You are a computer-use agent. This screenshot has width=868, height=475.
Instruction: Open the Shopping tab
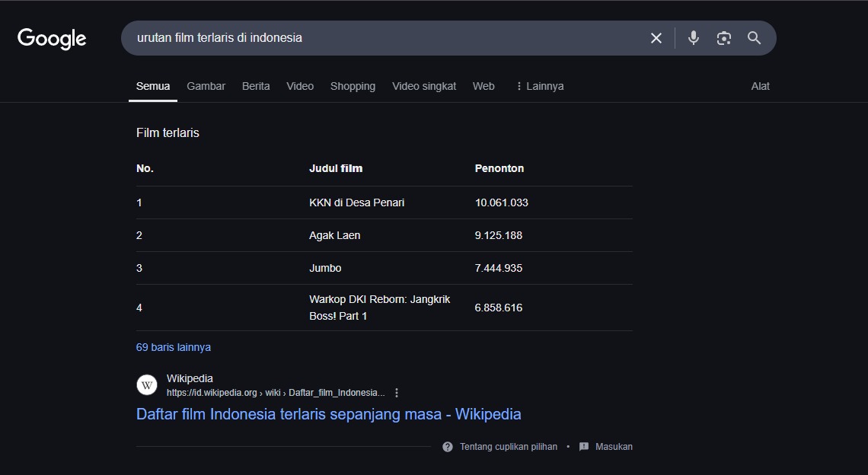pos(353,86)
